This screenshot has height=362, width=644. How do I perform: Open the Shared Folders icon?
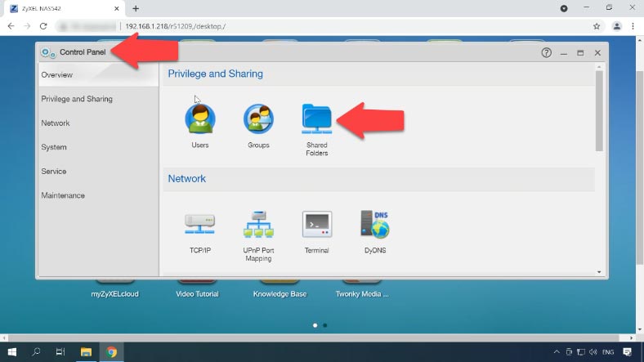point(316,118)
